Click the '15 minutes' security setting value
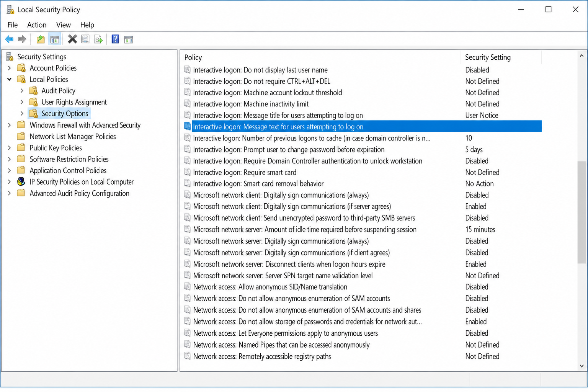The height and width of the screenshot is (392, 588). [x=480, y=229]
